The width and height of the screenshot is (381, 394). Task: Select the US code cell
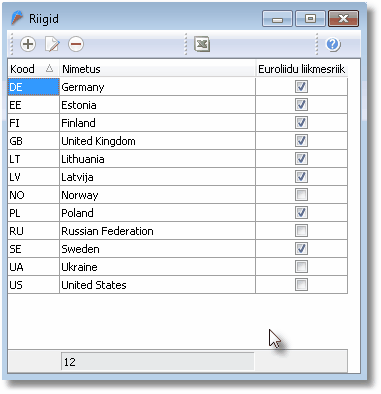pyautogui.click(x=33, y=285)
